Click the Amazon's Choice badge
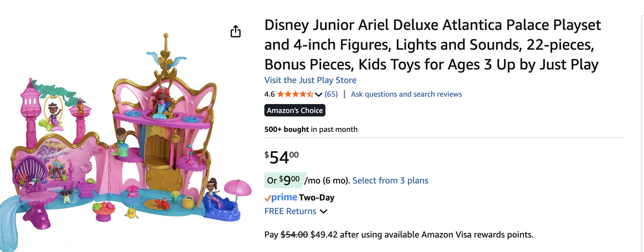The width and height of the screenshot is (644, 252). 295,110
